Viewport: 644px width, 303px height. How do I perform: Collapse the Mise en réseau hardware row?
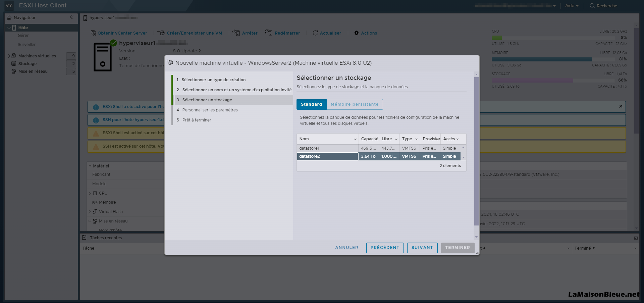point(90,221)
